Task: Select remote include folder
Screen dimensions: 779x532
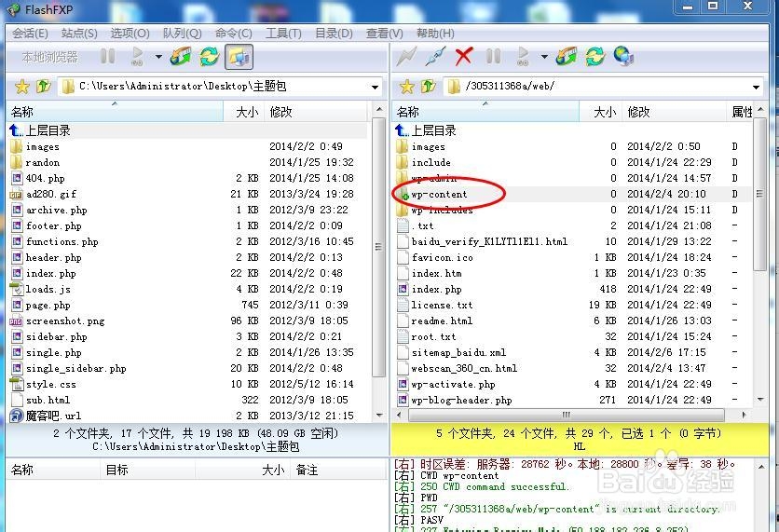Action: coord(573,162)
